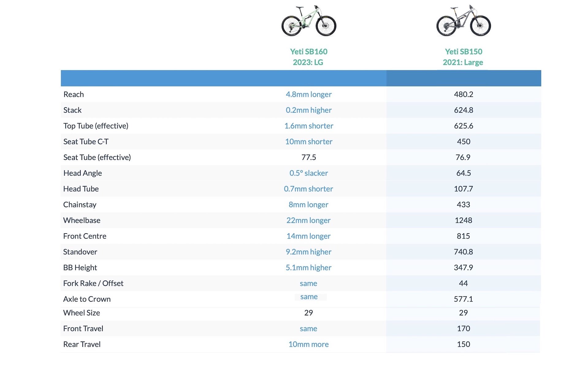
Task: Select the Top Tube (effective) label
Action: click(96, 126)
